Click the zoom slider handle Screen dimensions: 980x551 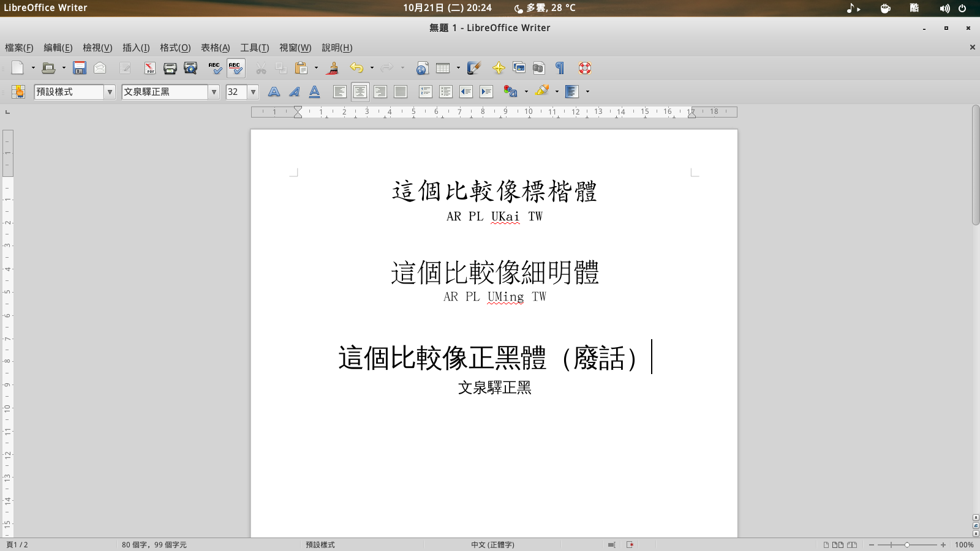[x=907, y=545]
